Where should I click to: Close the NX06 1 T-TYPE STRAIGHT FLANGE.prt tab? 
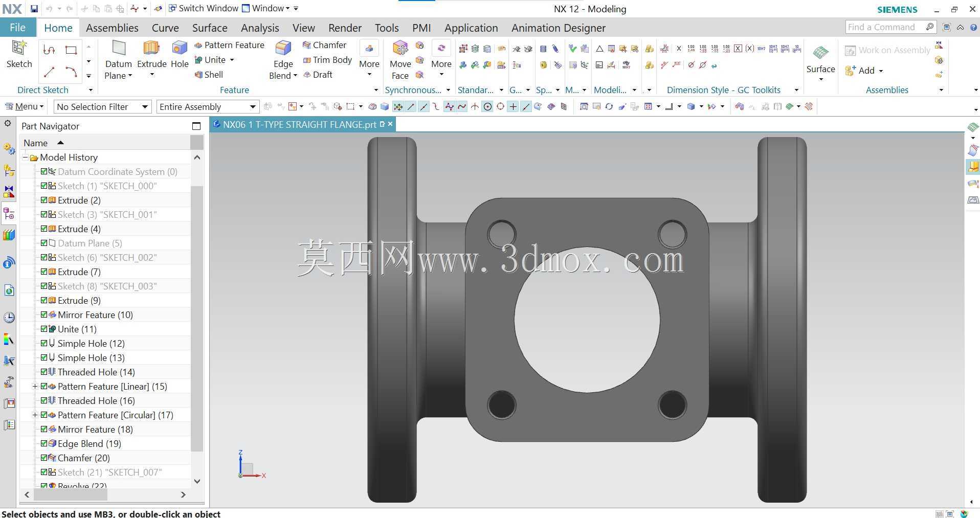390,124
